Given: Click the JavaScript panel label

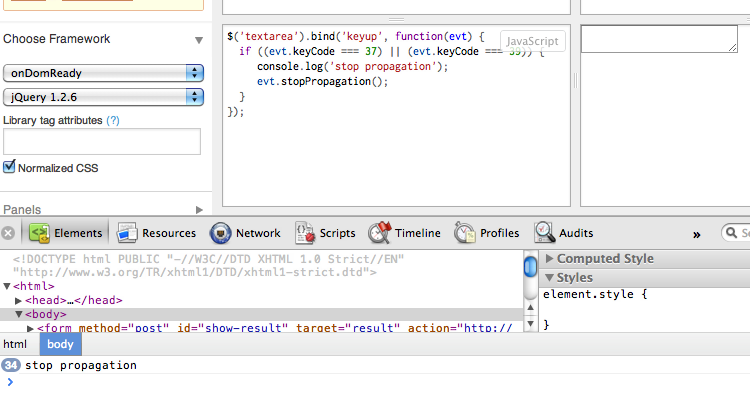Looking at the screenshot, I should 532,41.
